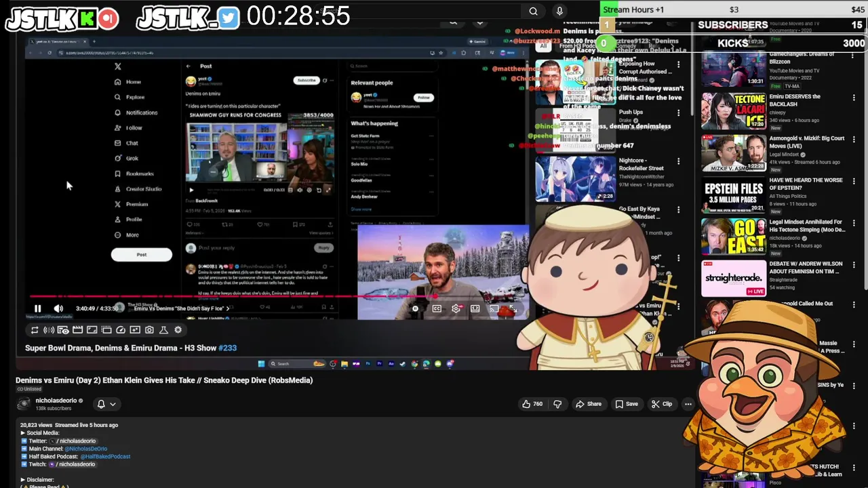Open Grok in X sidebar
This screenshot has height=488, width=868.
[x=126, y=158]
